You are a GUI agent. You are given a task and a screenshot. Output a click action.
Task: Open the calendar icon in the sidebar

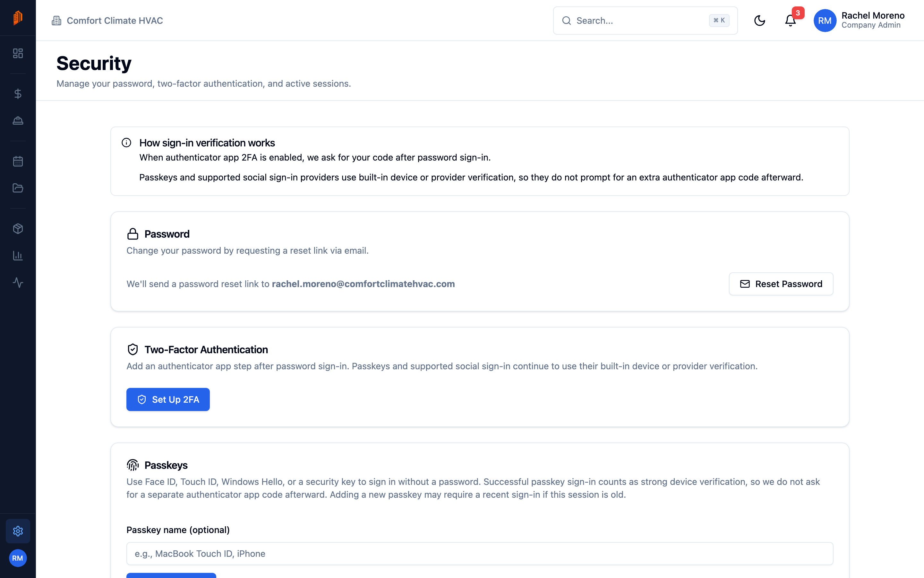click(18, 161)
